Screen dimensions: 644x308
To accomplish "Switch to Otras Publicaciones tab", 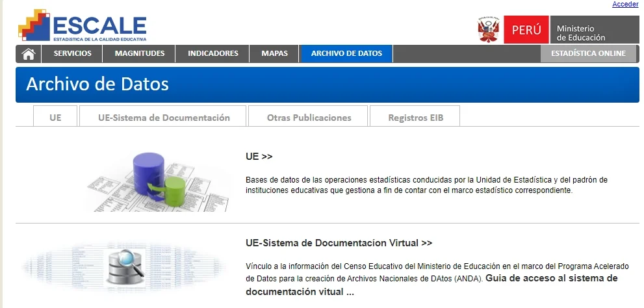I will (309, 118).
